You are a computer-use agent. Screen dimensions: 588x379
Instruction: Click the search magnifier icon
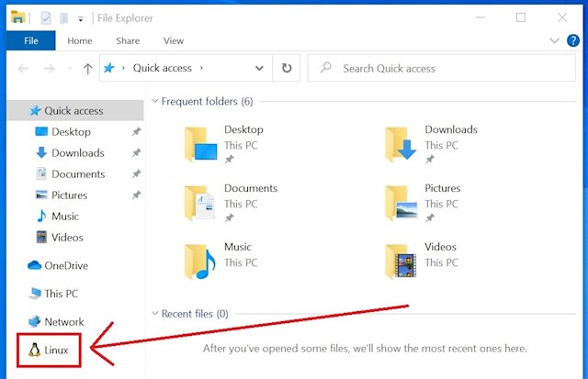pyautogui.click(x=325, y=68)
